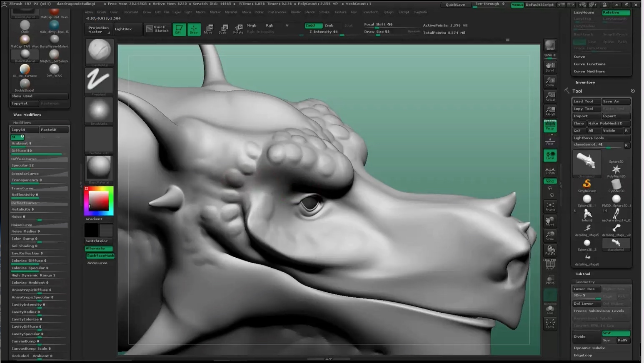Viewport: 644px width, 363px height.
Task: Click the Scroll canvas icon
Action: point(550,67)
